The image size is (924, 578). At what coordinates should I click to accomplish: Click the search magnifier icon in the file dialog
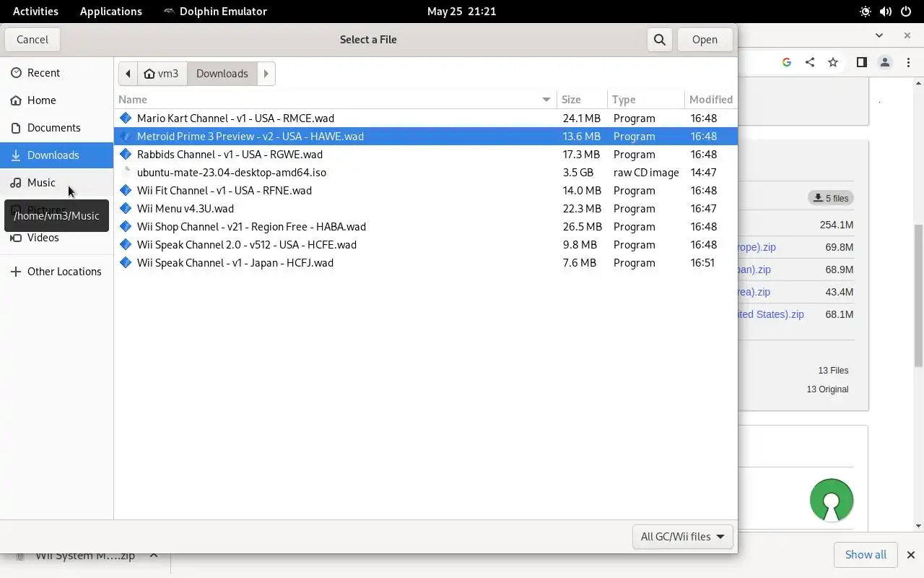click(659, 40)
